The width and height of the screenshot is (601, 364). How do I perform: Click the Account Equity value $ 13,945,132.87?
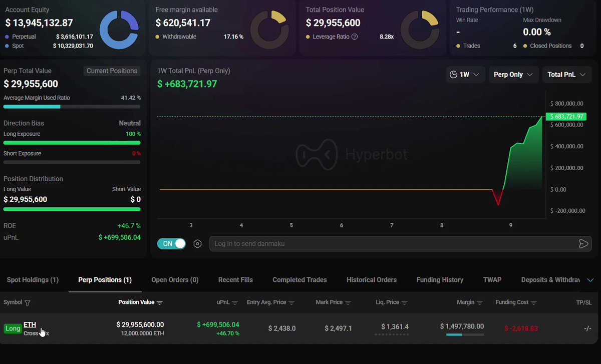point(39,23)
